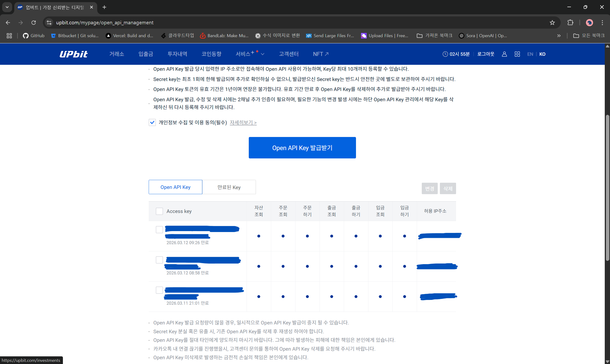Click the 출금 하기 column header
610x364 pixels.
356,211
